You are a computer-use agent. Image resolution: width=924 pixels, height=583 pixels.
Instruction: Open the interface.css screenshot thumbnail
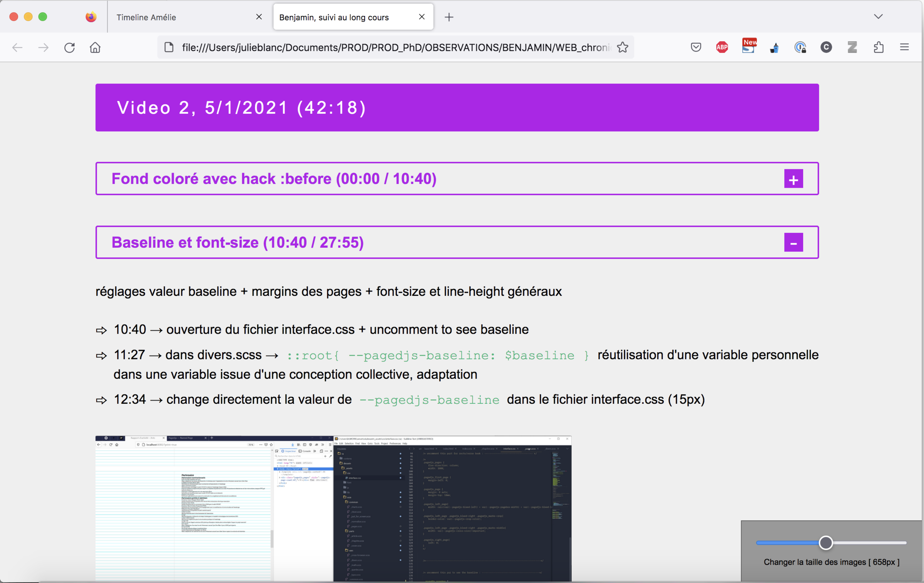pyautogui.click(x=333, y=509)
